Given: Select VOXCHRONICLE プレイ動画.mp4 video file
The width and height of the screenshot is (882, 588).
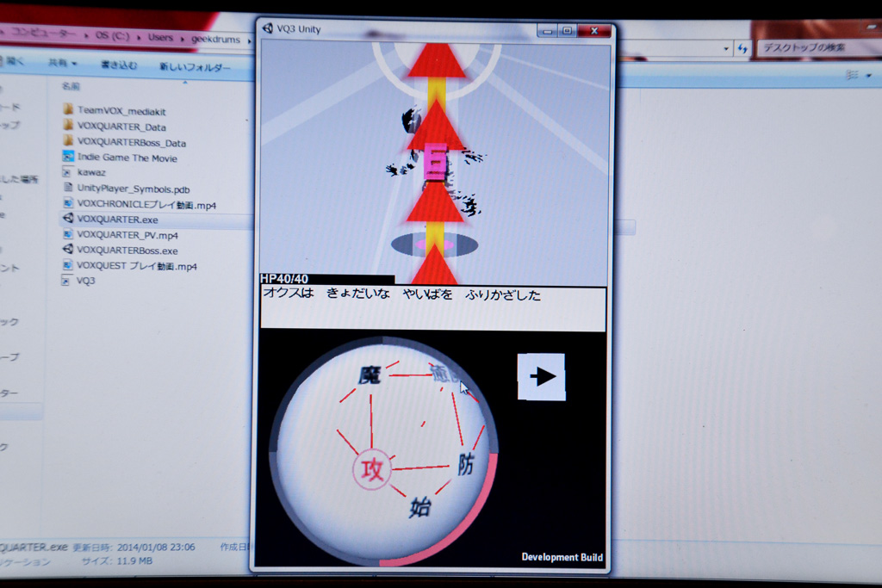Looking at the screenshot, I should pos(140,205).
